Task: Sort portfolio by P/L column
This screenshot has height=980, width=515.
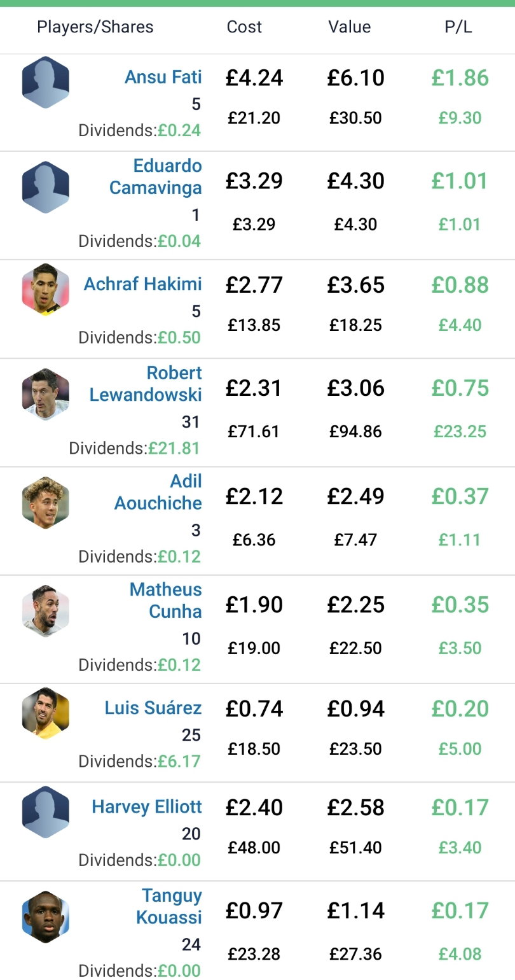Action: tap(458, 27)
